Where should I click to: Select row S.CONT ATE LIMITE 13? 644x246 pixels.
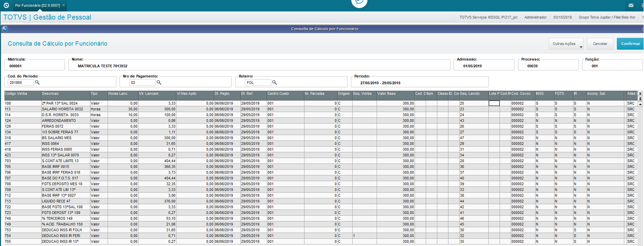[x=321, y=161]
